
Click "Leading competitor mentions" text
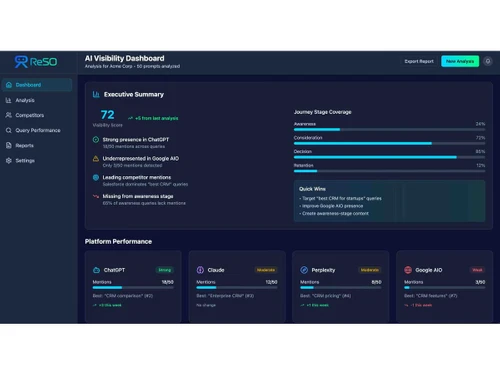click(137, 178)
